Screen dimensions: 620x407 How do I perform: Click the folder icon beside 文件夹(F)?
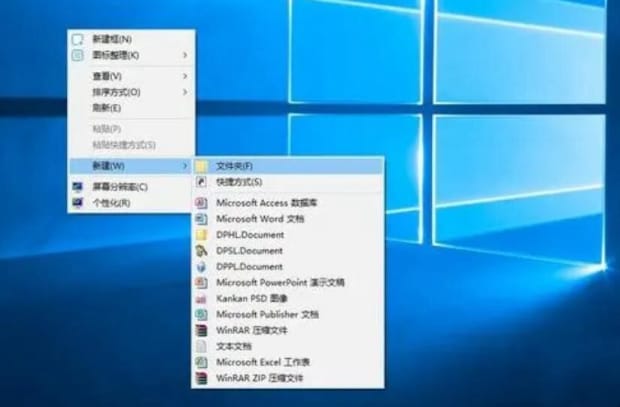coord(201,166)
